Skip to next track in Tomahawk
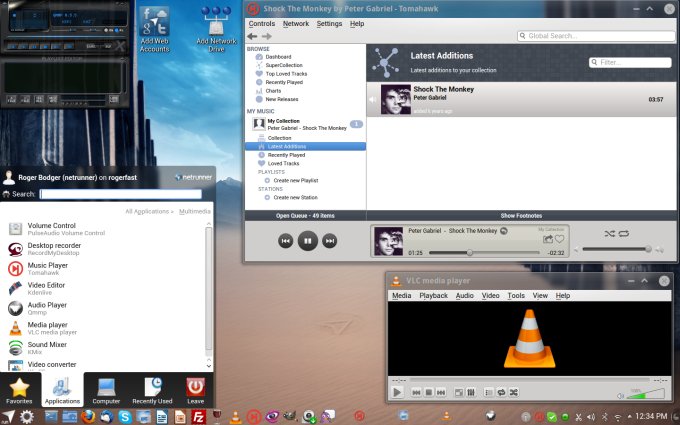The height and width of the screenshot is (425, 680). coord(330,240)
